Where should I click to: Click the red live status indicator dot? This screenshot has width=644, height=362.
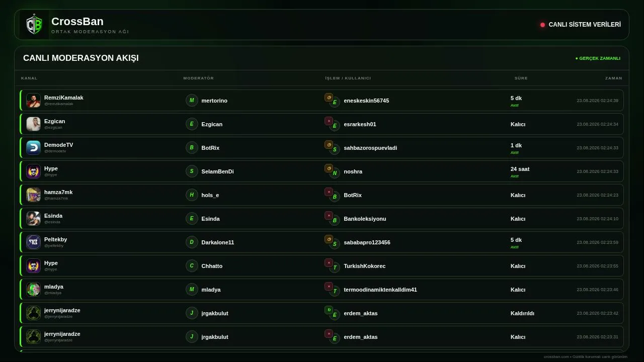click(x=542, y=25)
